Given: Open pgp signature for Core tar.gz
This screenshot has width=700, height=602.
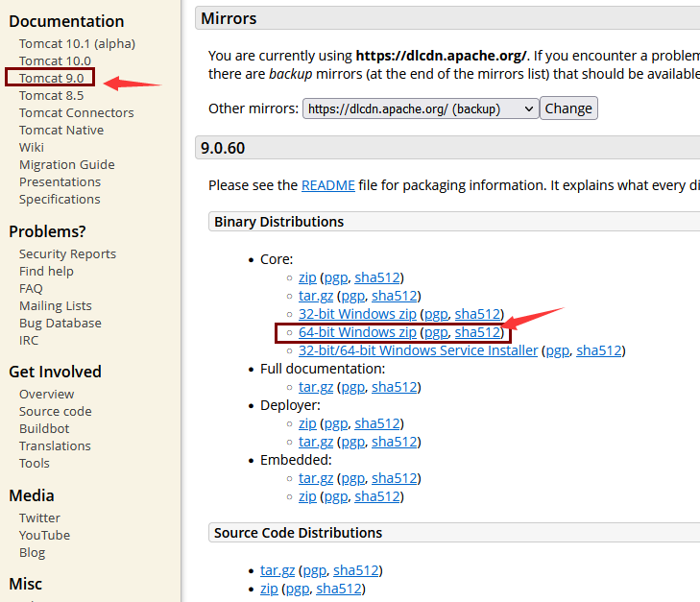Looking at the screenshot, I should coord(353,296).
